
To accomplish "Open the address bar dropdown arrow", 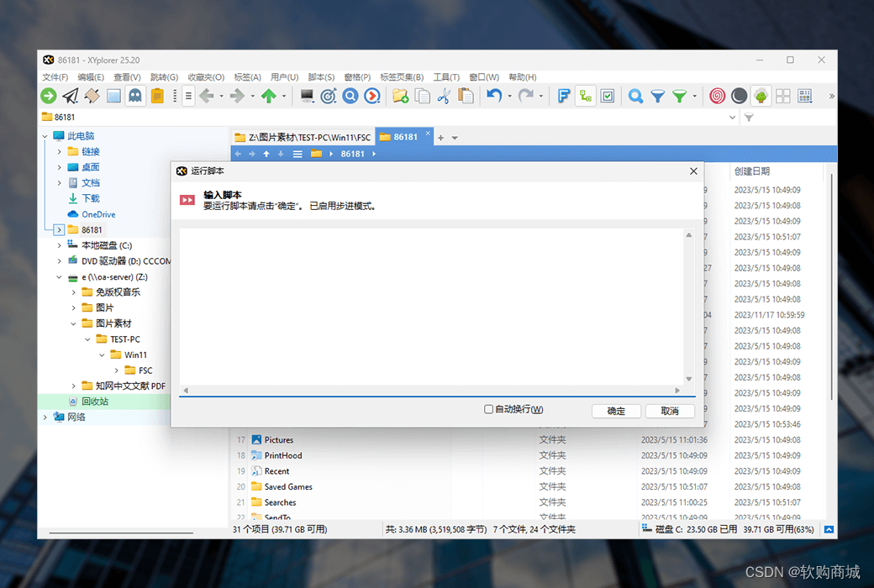I will click(733, 117).
